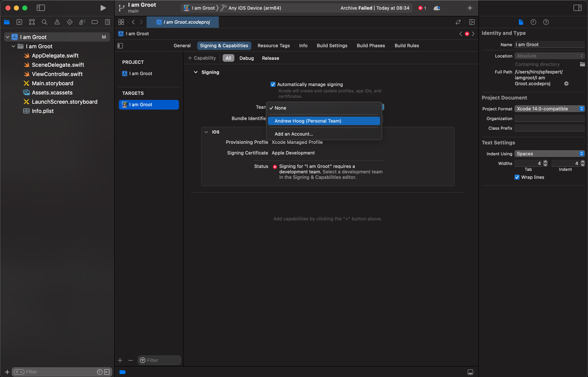
Task: Select the Debug configuration filter
Action: (246, 58)
